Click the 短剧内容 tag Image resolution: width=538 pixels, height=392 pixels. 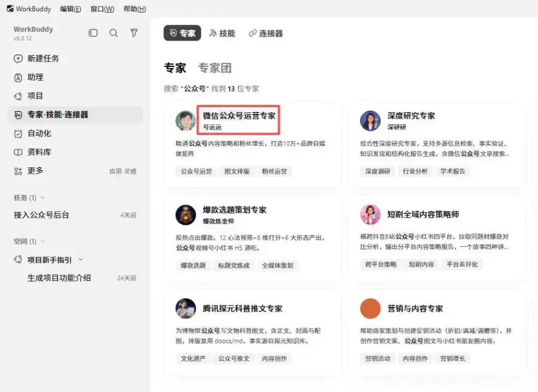pyautogui.click(x=421, y=264)
